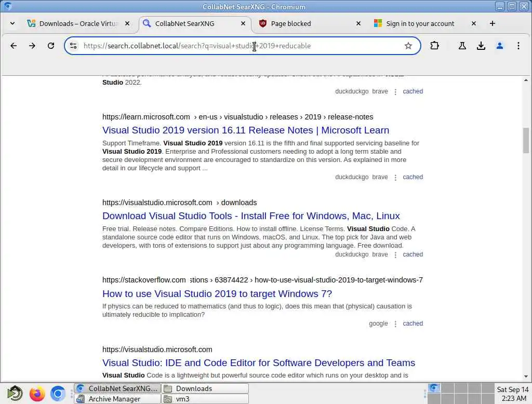The image size is (532, 404).
Task: Open the system menu in taskbar
Action: pos(15,394)
